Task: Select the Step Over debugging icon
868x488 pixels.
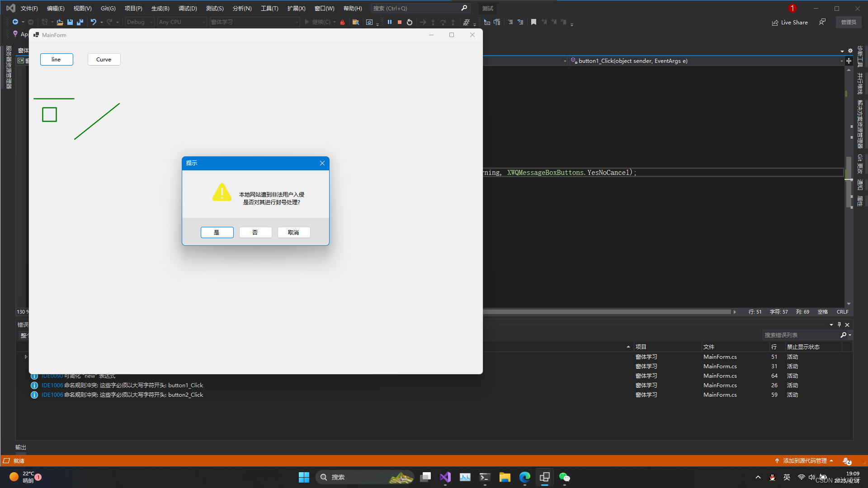Action: pyautogui.click(x=443, y=22)
